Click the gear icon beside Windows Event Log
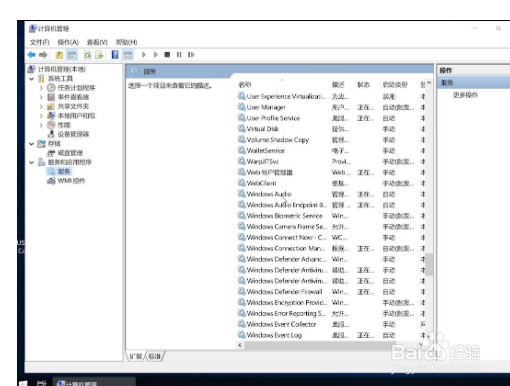The width and height of the screenshot is (510, 386). tap(242, 335)
